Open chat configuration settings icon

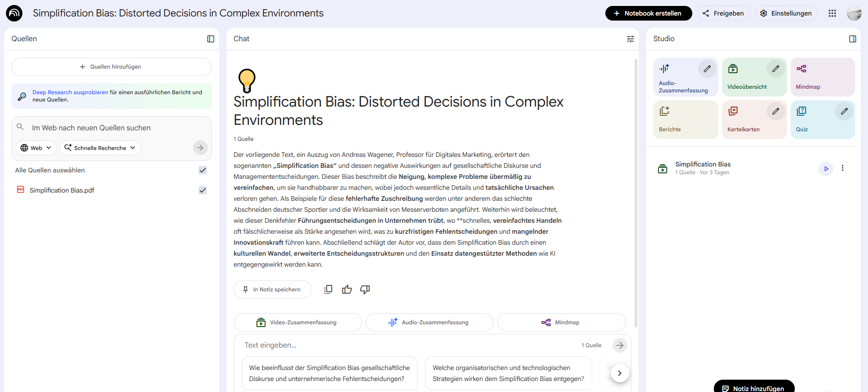[630, 39]
